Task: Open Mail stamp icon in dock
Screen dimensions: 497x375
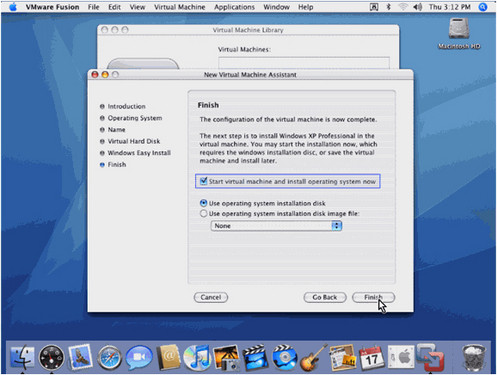Action: tap(80, 357)
